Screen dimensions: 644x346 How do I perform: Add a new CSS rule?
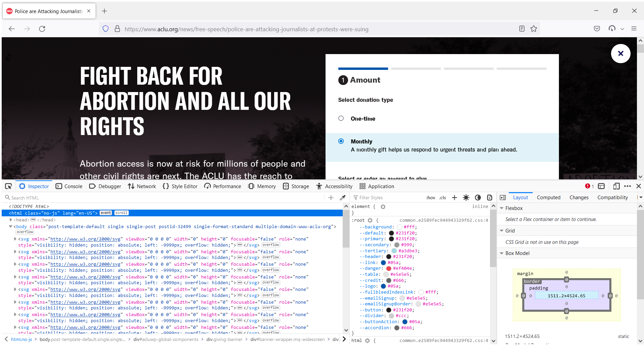point(454,198)
